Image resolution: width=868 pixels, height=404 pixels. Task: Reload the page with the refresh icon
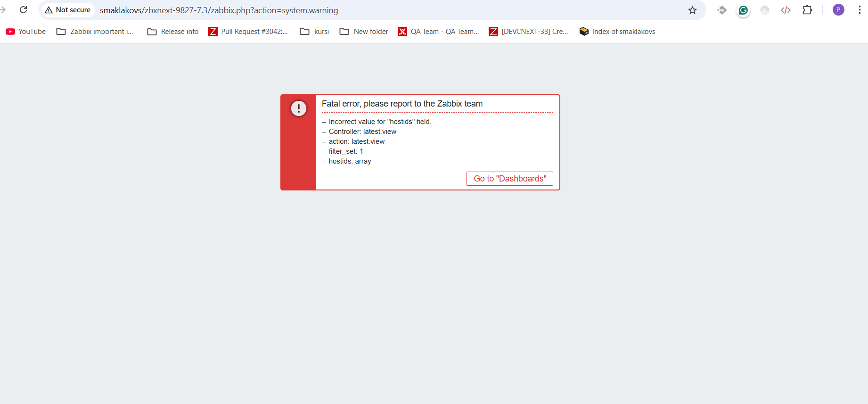(23, 10)
